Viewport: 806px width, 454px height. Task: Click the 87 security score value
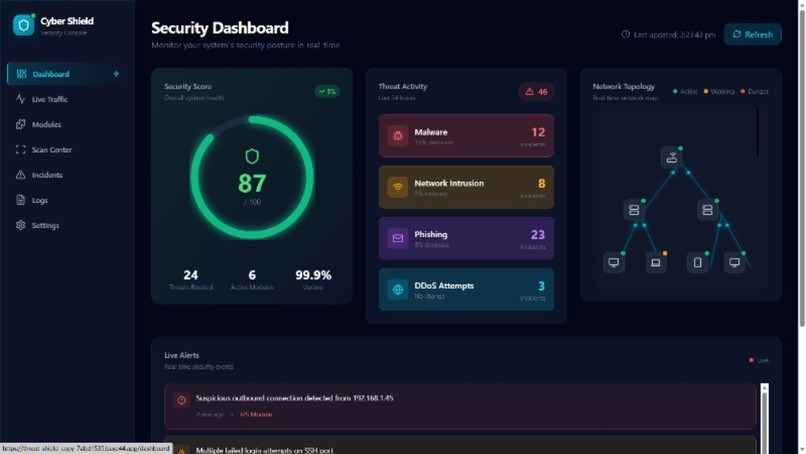click(x=252, y=184)
